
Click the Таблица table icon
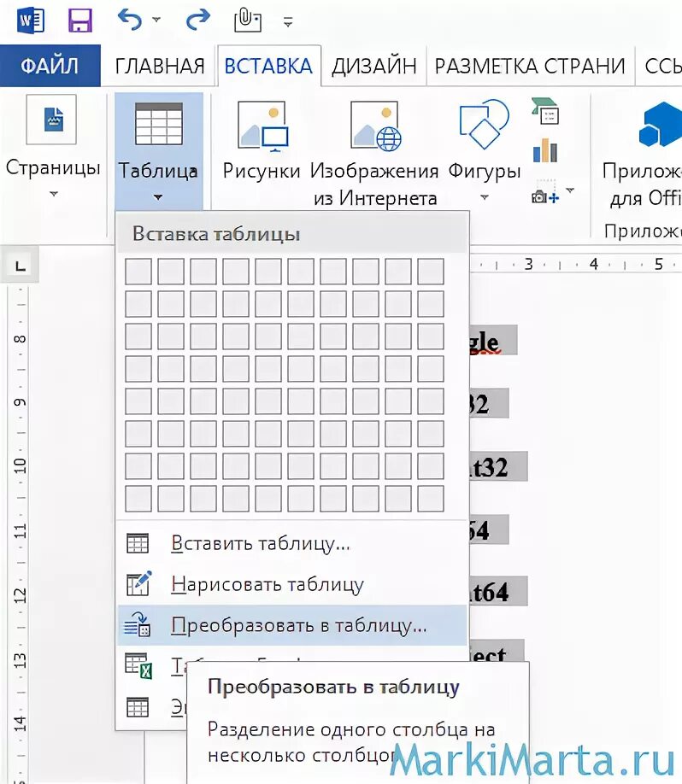(159, 124)
